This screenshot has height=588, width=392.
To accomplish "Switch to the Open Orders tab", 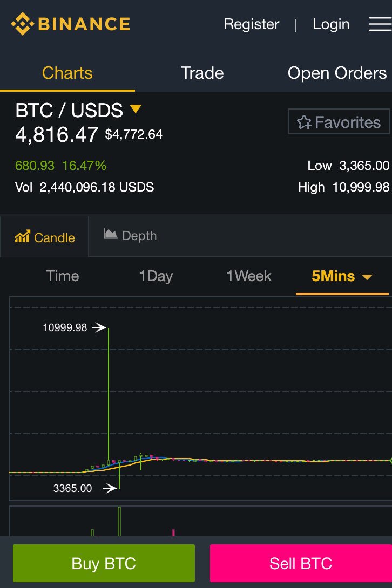I will click(x=337, y=73).
